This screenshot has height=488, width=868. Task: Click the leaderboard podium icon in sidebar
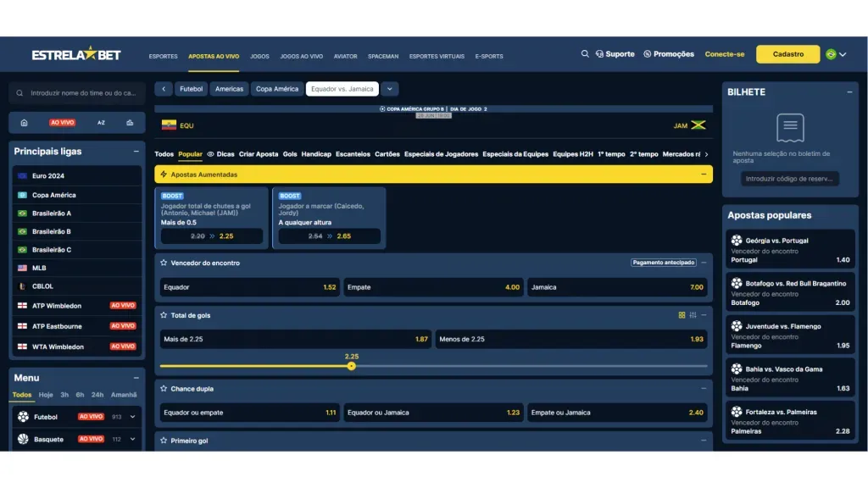pos(130,123)
